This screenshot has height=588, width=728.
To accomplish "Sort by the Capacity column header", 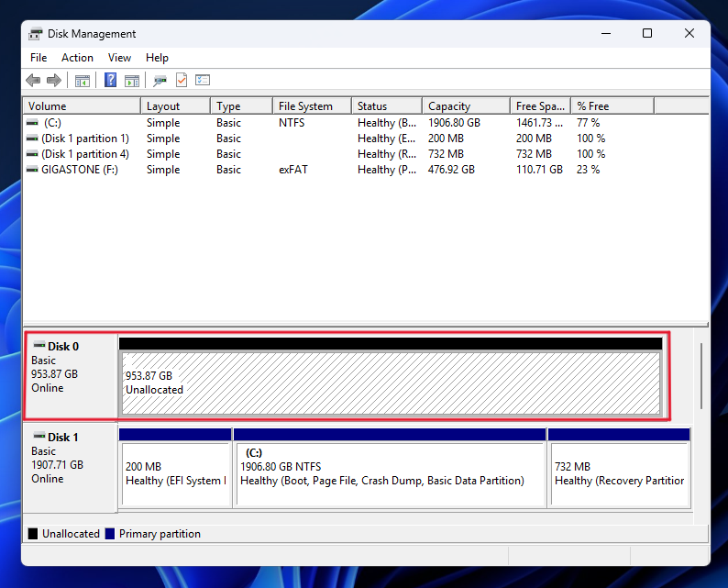I will pyautogui.click(x=466, y=105).
